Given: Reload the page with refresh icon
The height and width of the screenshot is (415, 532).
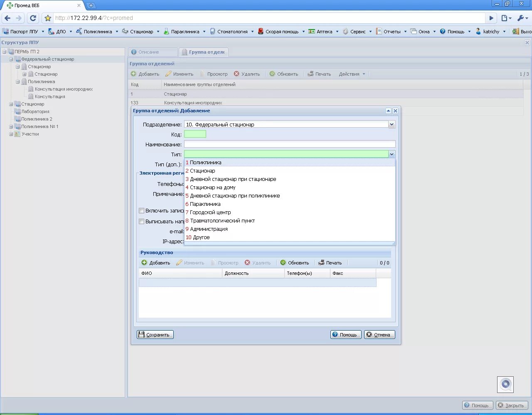Looking at the screenshot, I should pos(33,18).
